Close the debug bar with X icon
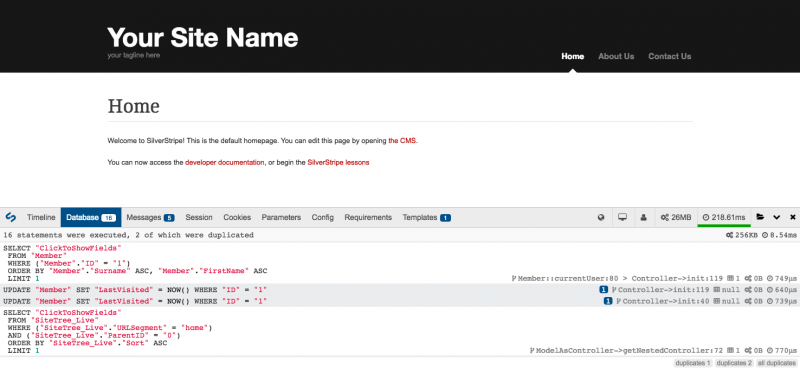 793,217
